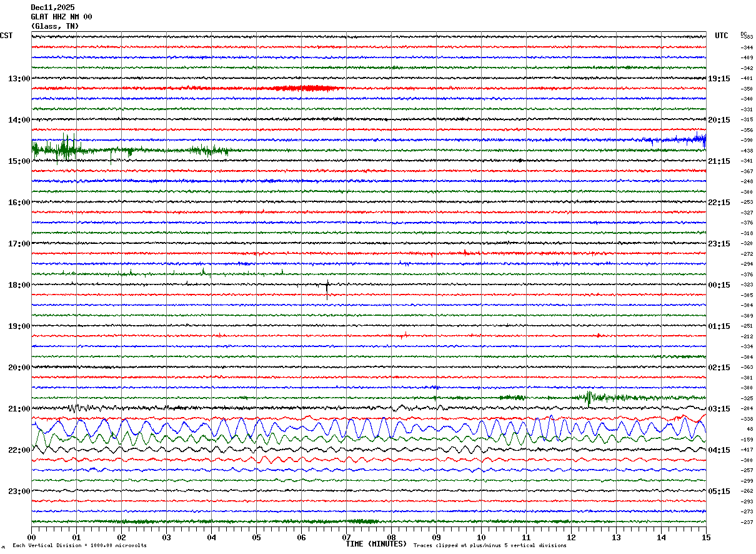
Task: Click the GLAT HHZ NM 00 station header
Action: coord(61,17)
